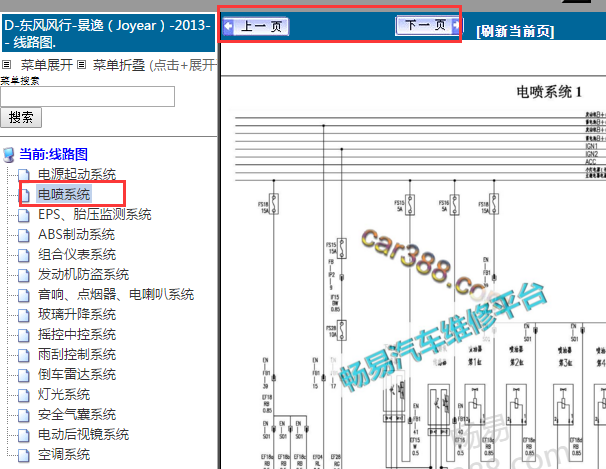Image resolution: width=606 pixels, height=469 pixels.
Task: Click page icon next to 电动后视镜系统
Action: (x=24, y=435)
